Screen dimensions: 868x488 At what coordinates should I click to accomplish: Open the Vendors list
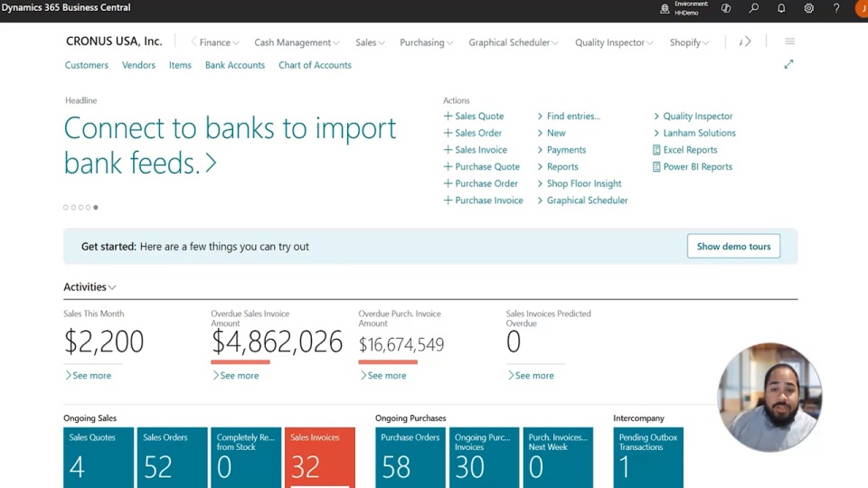point(138,65)
